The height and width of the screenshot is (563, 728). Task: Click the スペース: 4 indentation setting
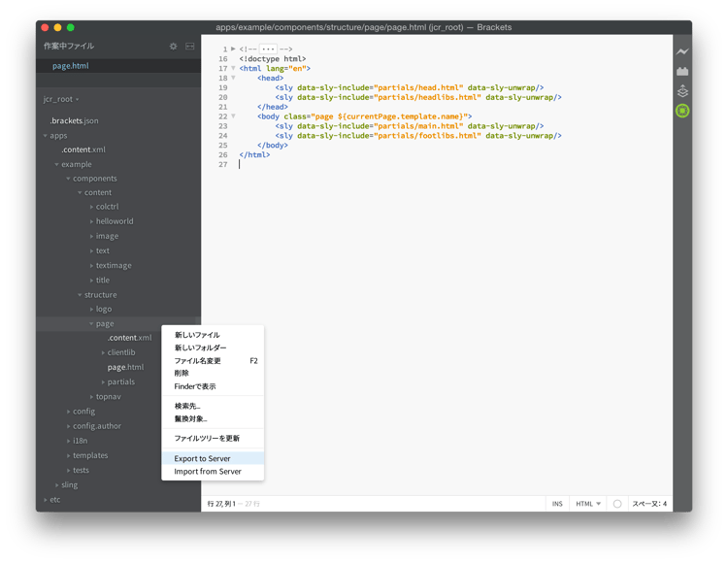(649, 504)
